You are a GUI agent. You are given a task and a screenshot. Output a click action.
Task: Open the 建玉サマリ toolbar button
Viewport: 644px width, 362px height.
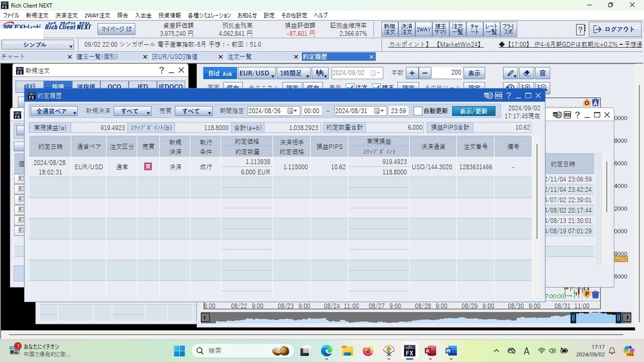click(x=441, y=29)
